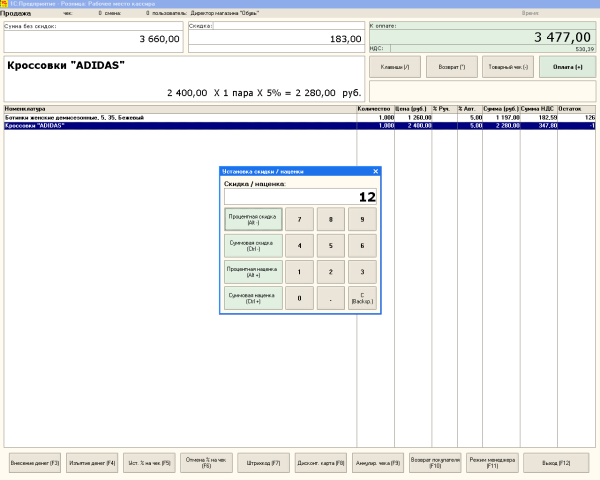Viewport: 600px width, 480px height.
Task: Tap digit 2 on the discount keypad
Action: pos(331,272)
